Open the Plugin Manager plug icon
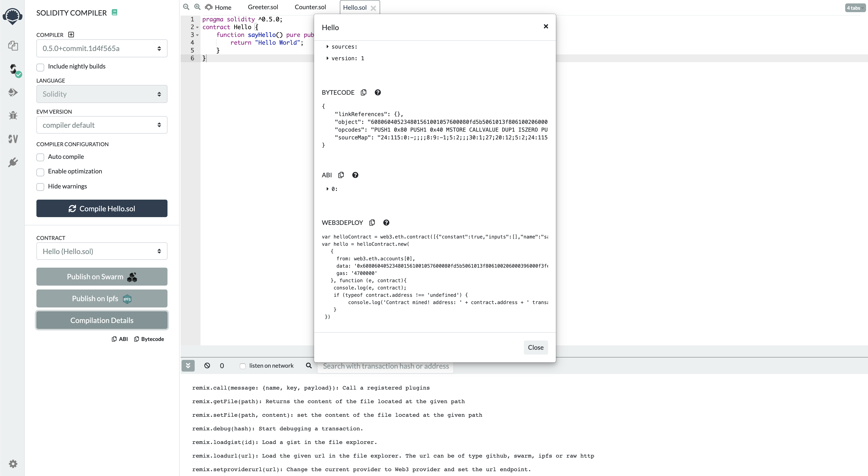Viewport: 868px width, 476px height. (13, 162)
